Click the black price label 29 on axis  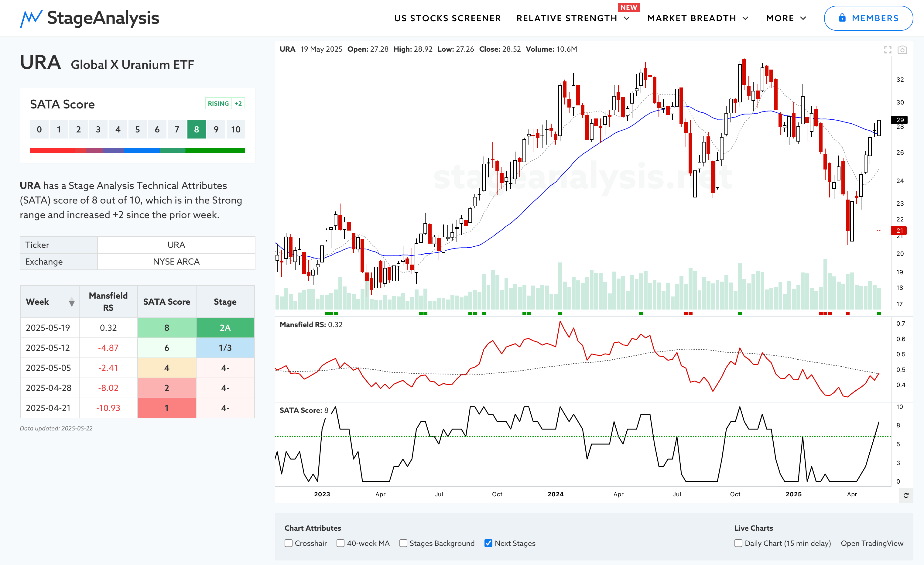point(899,120)
